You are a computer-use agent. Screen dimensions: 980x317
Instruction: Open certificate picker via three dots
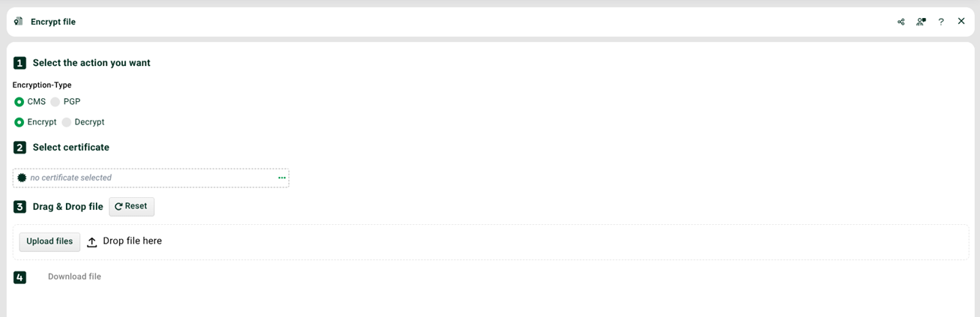(x=281, y=178)
